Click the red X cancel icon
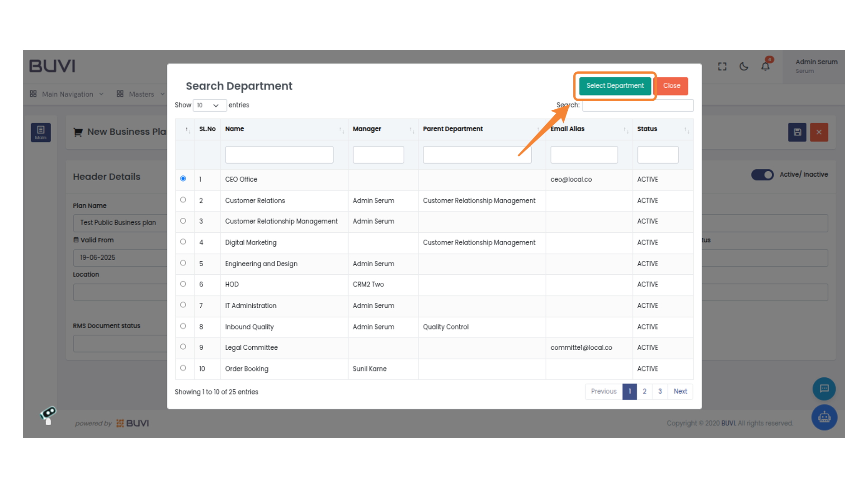The height and width of the screenshot is (488, 868). pos(819,132)
